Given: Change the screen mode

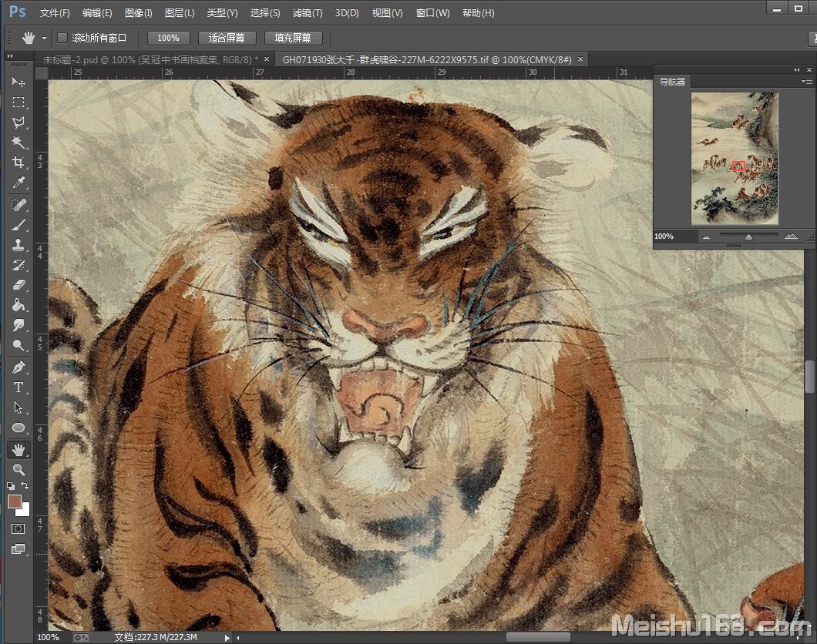Looking at the screenshot, I should (18, 548).
